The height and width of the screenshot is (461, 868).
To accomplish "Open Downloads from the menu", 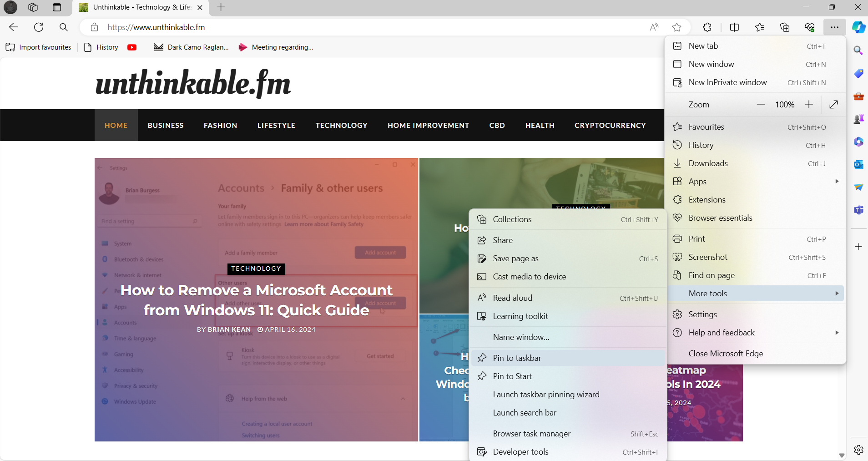I will [756, 163].
